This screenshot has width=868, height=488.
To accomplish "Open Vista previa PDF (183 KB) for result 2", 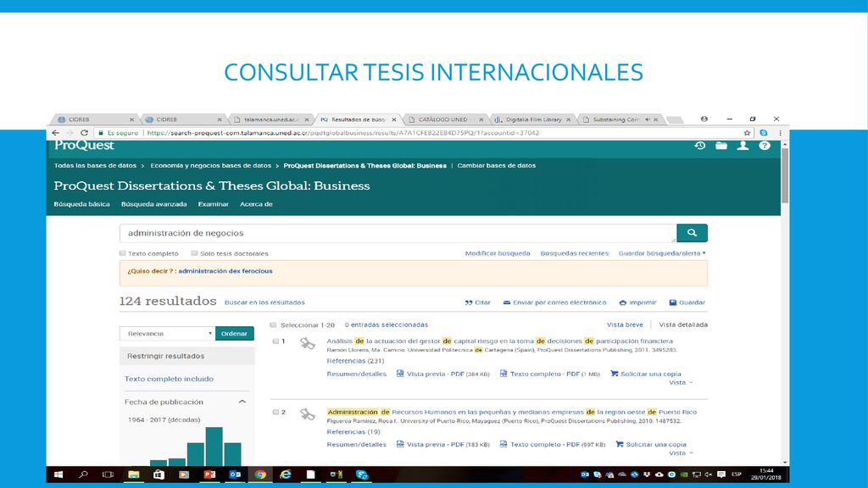I will click(442, 444).
